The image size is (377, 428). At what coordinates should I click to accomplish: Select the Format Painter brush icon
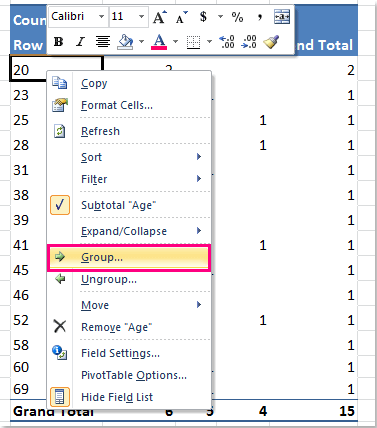click(x=271, y=42)
